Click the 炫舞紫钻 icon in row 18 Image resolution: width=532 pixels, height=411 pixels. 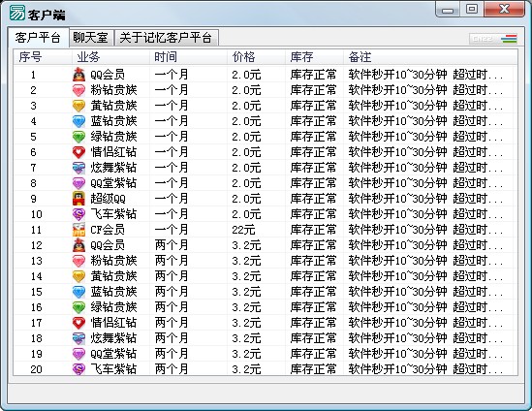pos(78,338)
